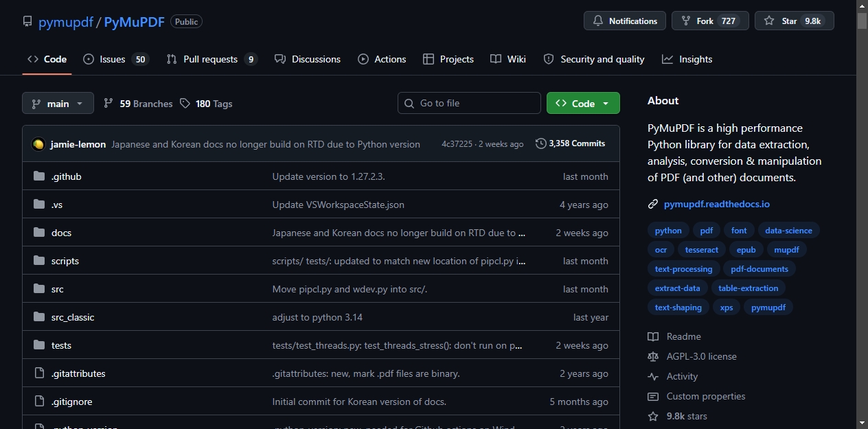Select the ocr topic tag
This screenshot has width=868, height=429.
click(x=661, y=250)
